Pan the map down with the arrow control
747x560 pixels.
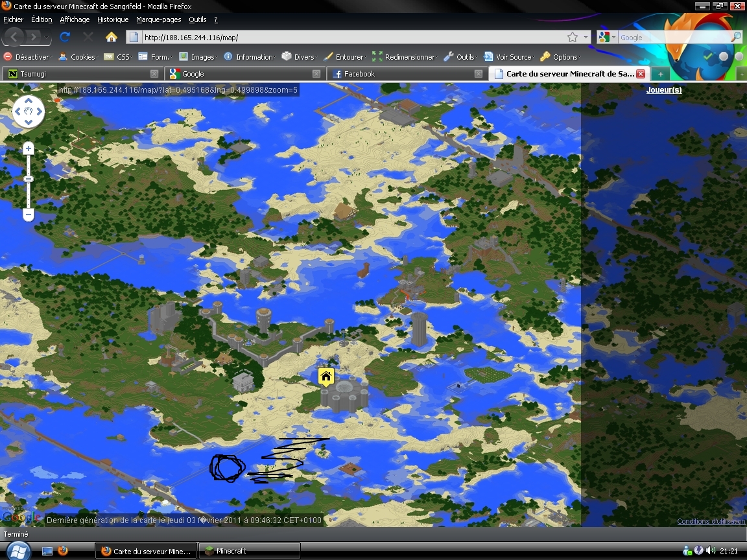(28, 122)
